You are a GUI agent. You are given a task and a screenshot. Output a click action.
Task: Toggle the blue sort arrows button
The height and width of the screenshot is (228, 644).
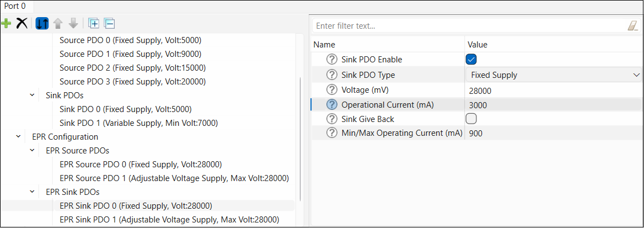click(x=42, y=23)
